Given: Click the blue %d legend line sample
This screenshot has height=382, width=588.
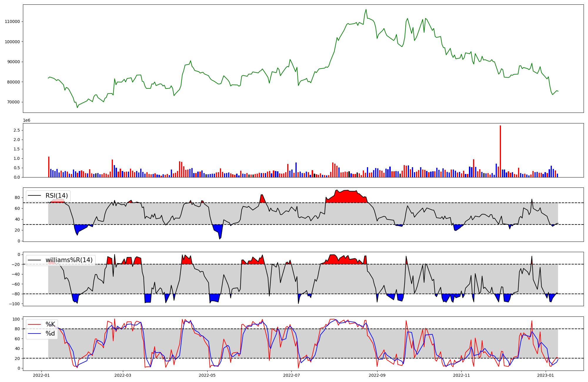Looking at the screenshot, I should pos(35,334).
